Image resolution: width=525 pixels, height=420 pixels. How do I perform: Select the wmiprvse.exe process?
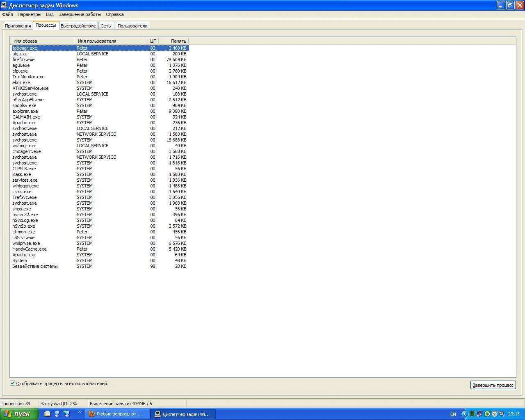100,243
